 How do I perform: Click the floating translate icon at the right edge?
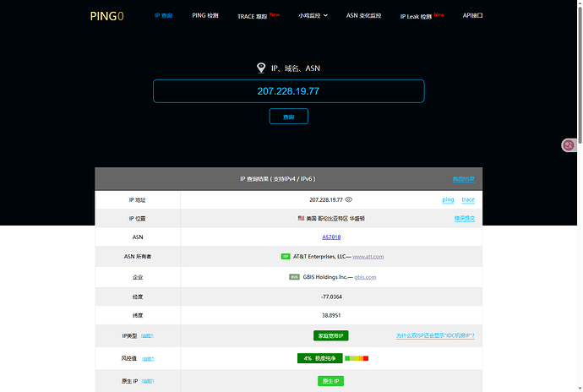[x=569, y=145]
